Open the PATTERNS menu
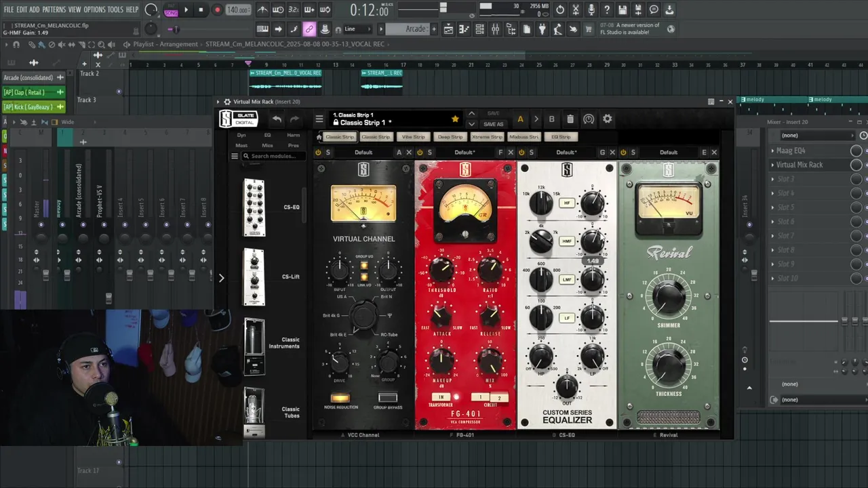This screenshot has width=868, height=488. (x=54, y=9)
